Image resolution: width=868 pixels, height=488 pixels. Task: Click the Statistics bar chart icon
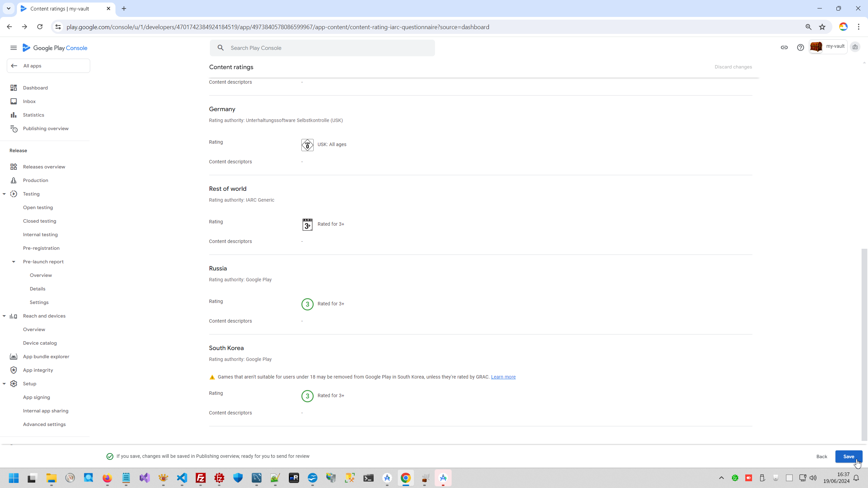[x=14, y=115]
